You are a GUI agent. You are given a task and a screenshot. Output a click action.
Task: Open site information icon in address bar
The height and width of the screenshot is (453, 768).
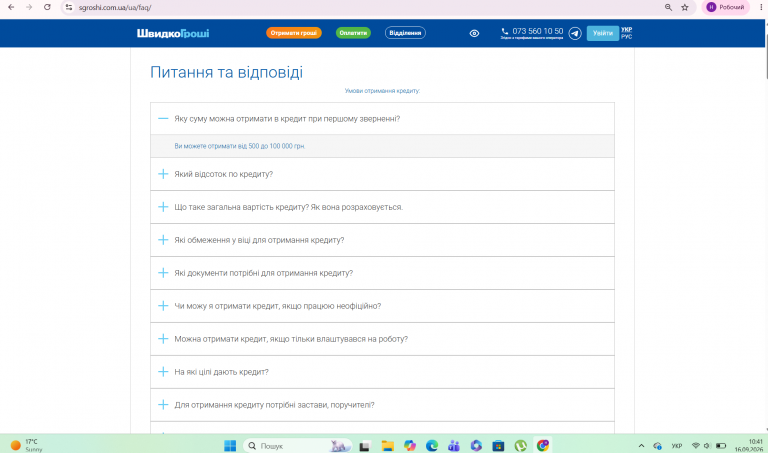click(69, 7)
